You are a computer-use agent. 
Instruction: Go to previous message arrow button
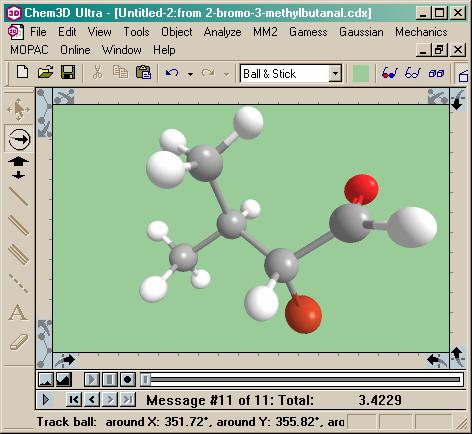tap(92, 399)
